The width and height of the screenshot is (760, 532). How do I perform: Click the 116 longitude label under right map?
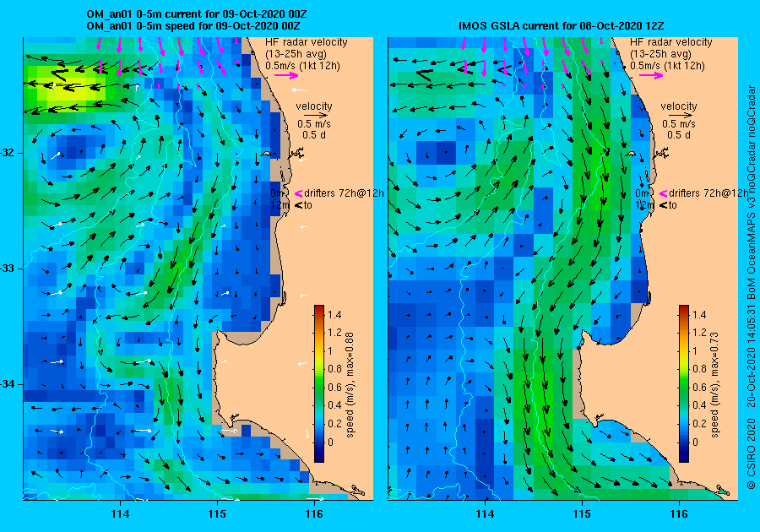pyautogui.click(x=679, y=514)
